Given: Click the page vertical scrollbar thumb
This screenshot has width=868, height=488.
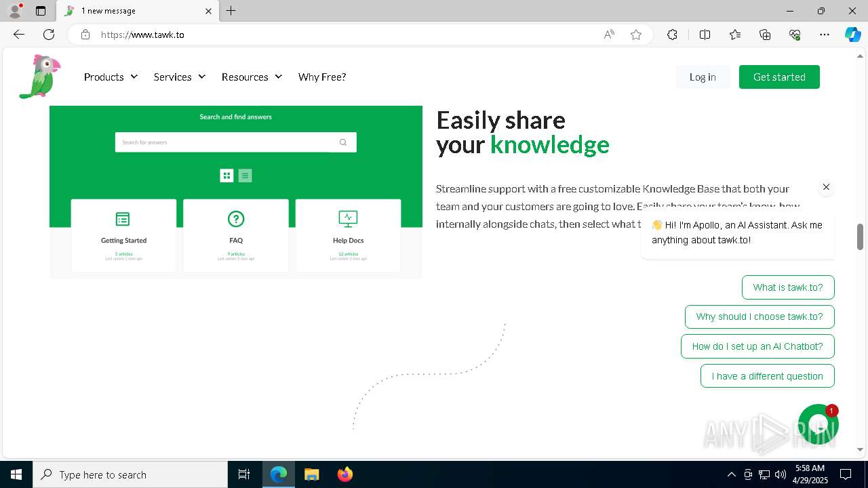Looking at the screenshot, I should (x=860, y=237).
